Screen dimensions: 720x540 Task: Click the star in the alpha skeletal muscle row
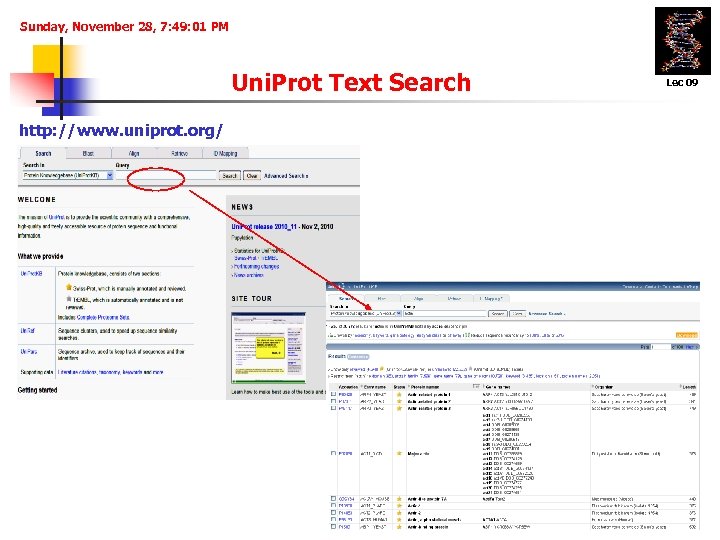pyautogui.click(x=399, y=520)
